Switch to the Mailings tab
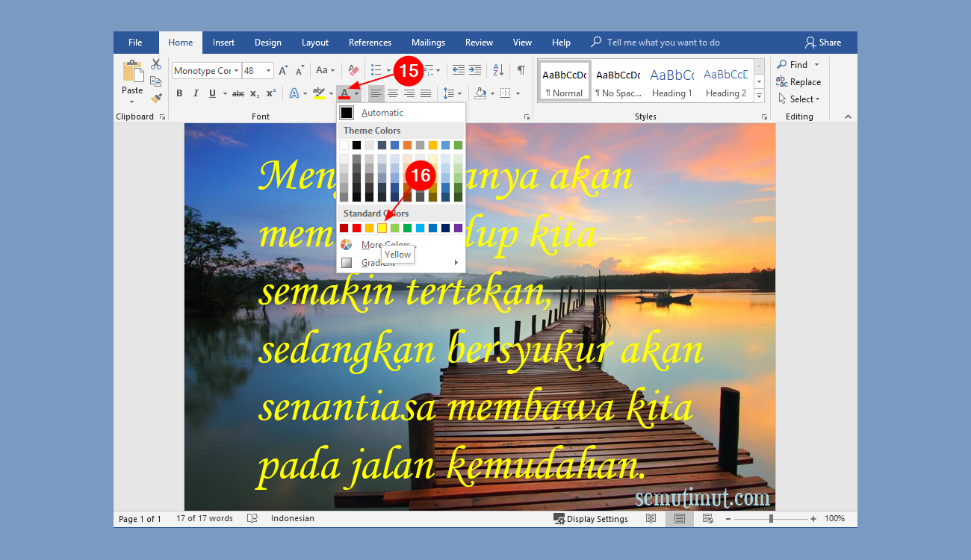Viewport: 971px width, 560px height. 428,43
